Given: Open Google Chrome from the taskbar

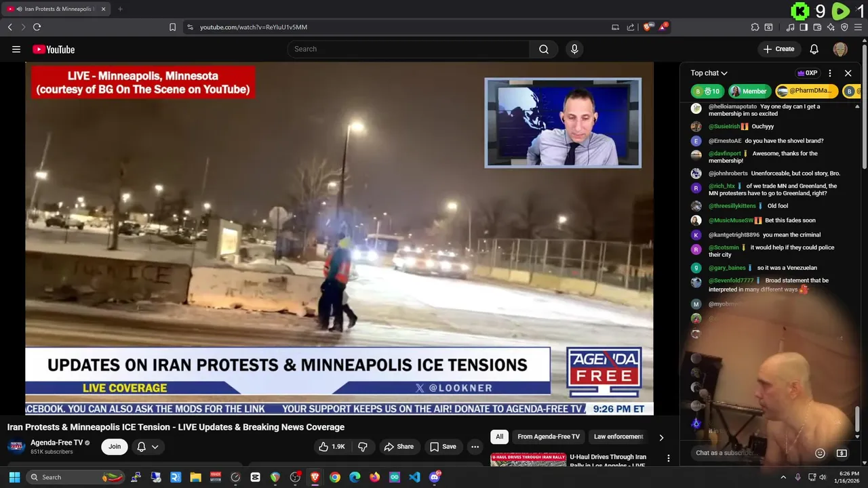Looking at the screenshot, I should point(335,477).
